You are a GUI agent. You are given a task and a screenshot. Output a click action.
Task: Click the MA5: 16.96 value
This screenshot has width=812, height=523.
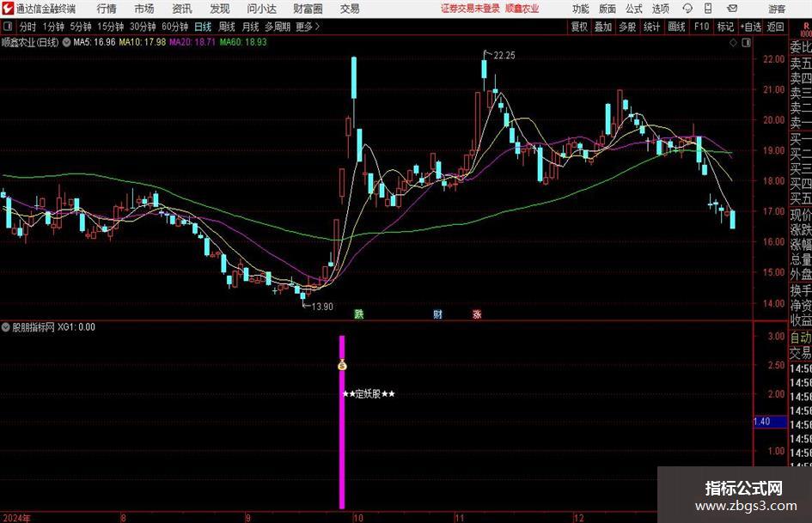tap(95, 42)
